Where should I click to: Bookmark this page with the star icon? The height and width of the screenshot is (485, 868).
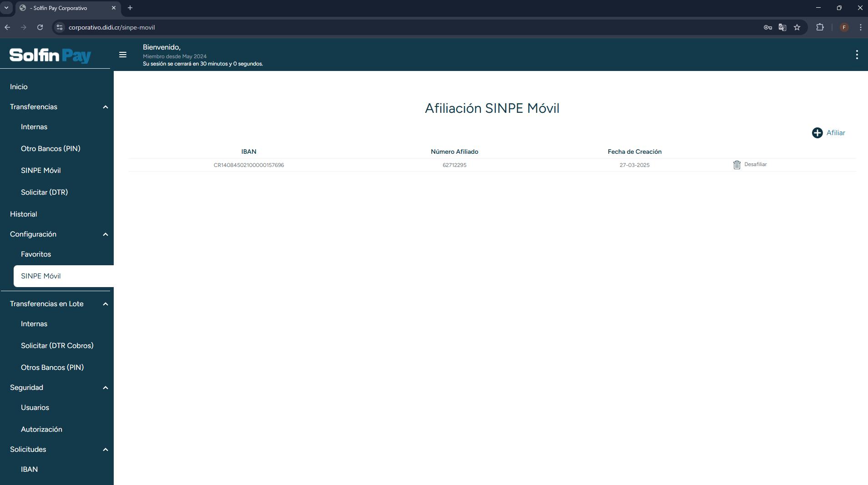(x=797, y=27)
